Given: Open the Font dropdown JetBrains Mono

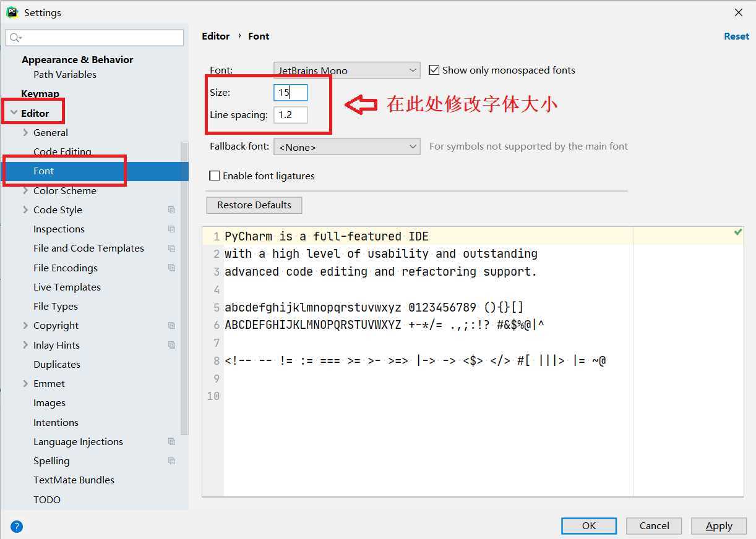Looking at the screenshot, I should pyautogui.click(x=346, y=70).
